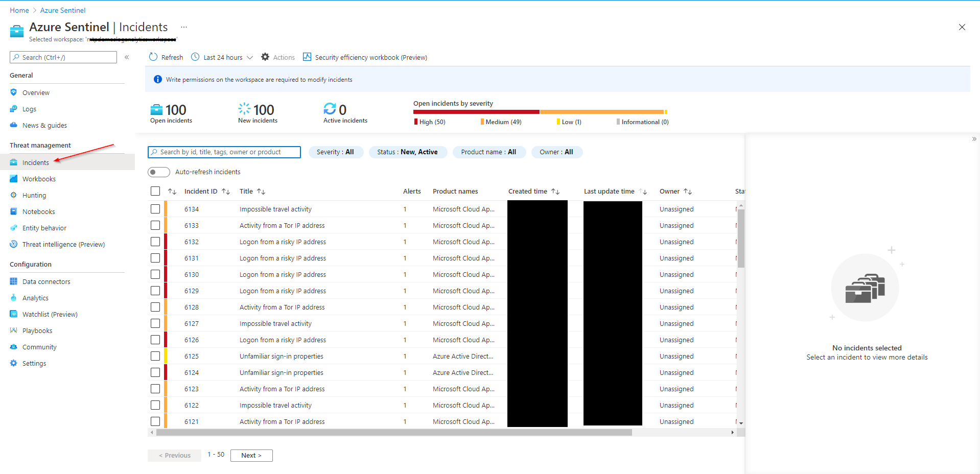The image size is (980, 474).
Task: Open Hunting target icon
Action: [14, 195]
